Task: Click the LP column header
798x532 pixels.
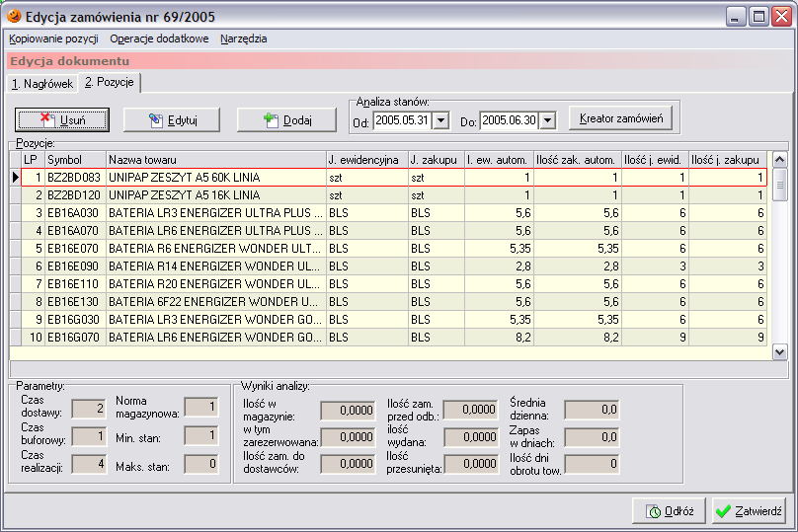Action: [x=33, y=160]
